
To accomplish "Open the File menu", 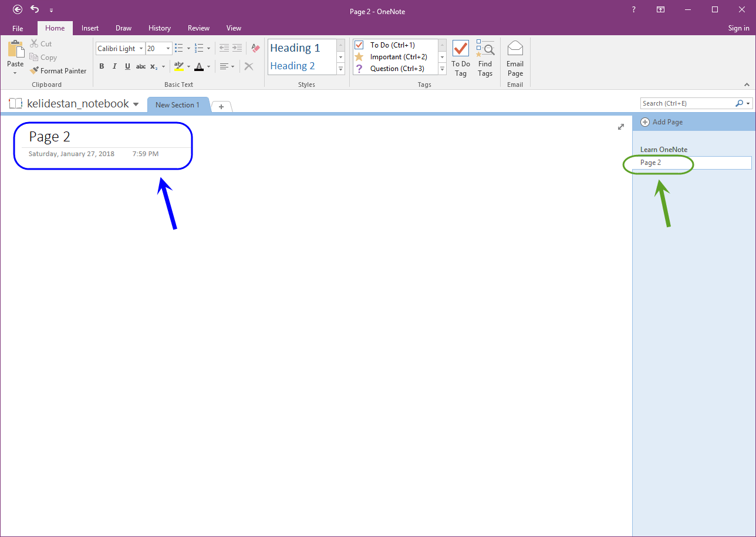I will [x=18, y=28].
